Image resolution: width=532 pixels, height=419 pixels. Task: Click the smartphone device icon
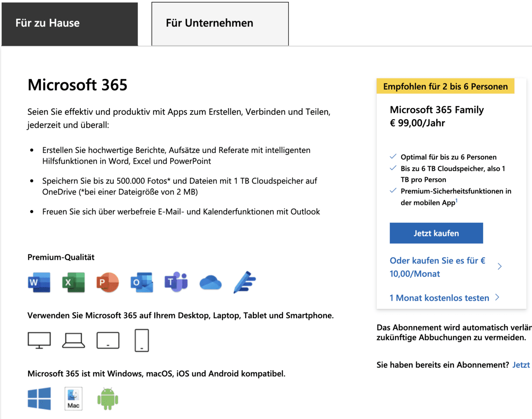142,340
